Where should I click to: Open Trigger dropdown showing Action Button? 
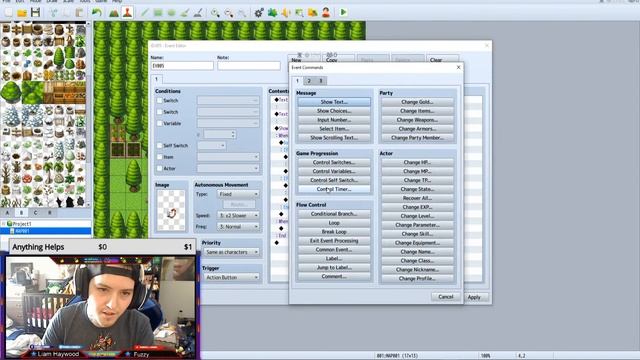click(x=231, y=278)
